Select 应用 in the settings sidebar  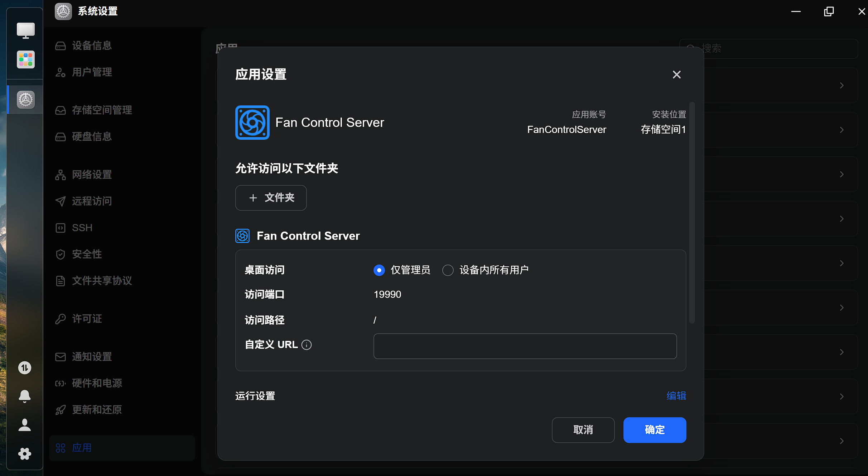122,448
